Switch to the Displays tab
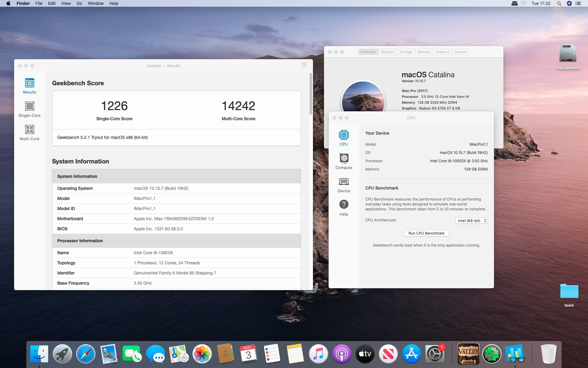This screenshot has height=368, width=588. [x=387, y=52]
